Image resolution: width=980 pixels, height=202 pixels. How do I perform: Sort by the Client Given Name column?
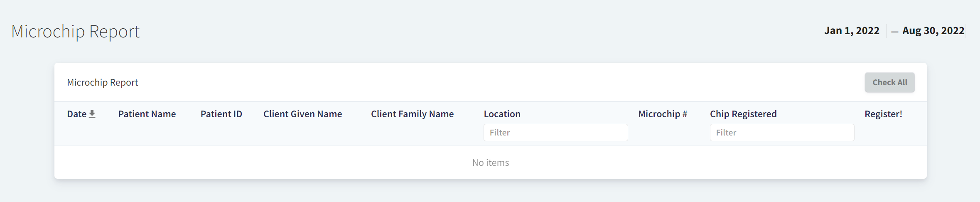(x=302, y=114)
